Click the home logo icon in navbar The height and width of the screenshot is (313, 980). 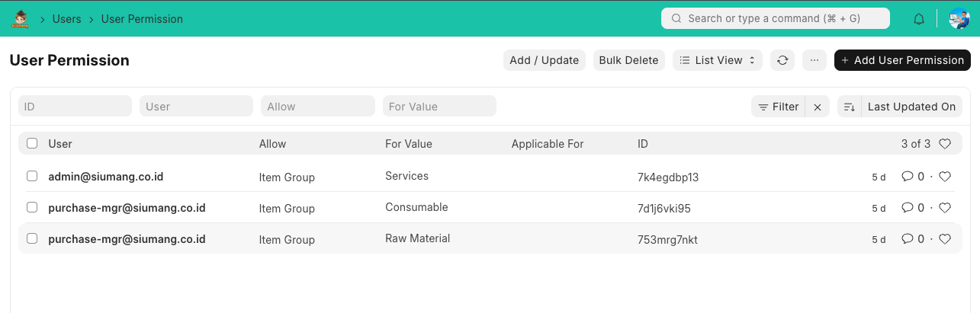(x=21, y=18)
